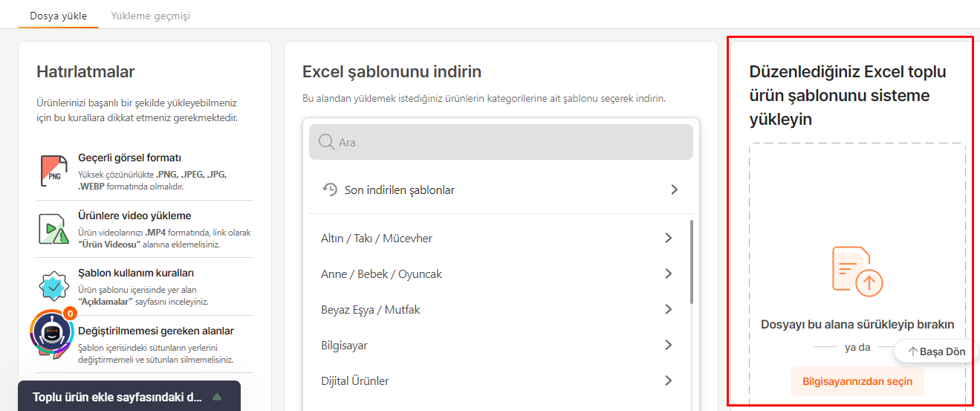Viewport: 980px width, 411px height.
Task: Expand the Son indirilen şablonlar chevron
Action: click(x=674, y=190)
